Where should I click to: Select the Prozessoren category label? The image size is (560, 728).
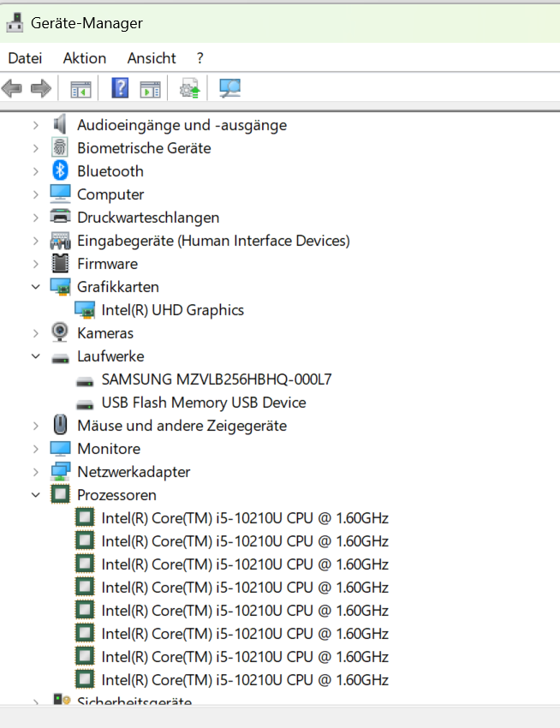(x=116, y=495)
